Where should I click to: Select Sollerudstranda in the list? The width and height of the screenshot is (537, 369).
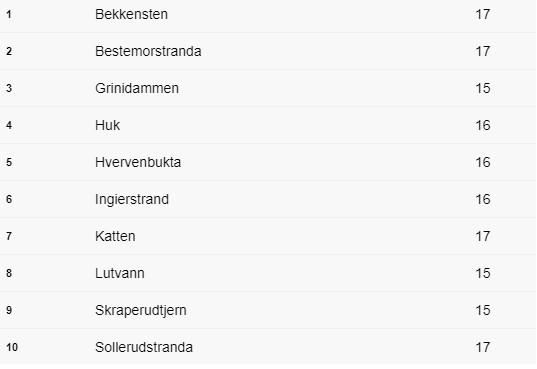pyautogui.click(x=144, y=347)
